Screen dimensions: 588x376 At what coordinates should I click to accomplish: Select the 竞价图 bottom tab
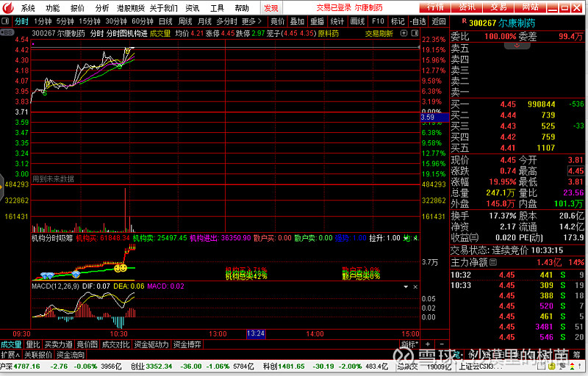pyautogui.click(x=87, y=344)
